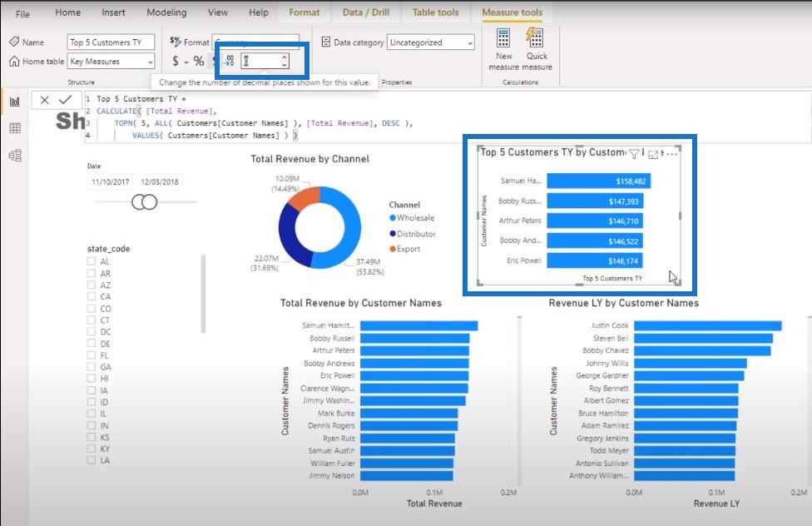Screen dimensions: 812x526
Task: Switch to the Home tab
Action: pos(68,12)
